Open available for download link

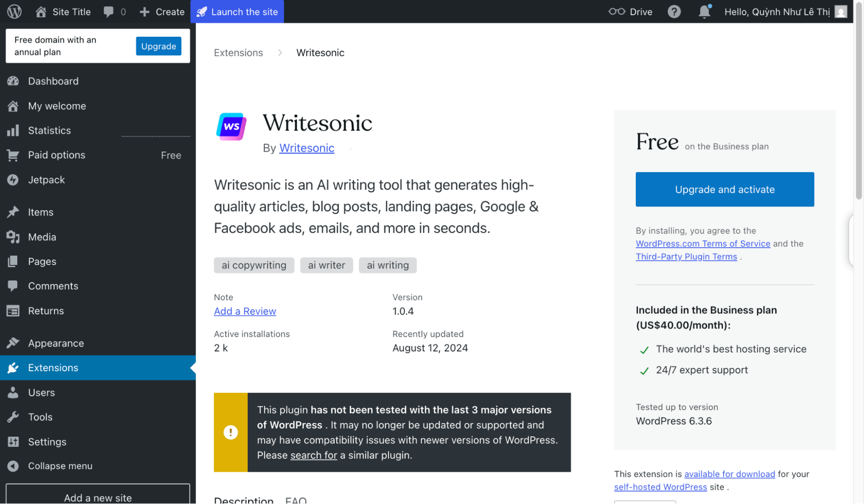(x=730, y=474)
